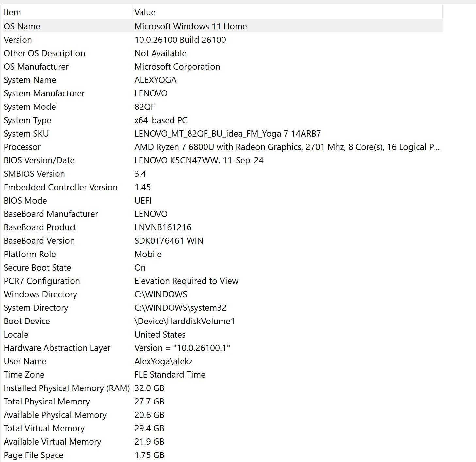The height and width of the screenshot is (462, 476).
Task: Click the 3.4 SMBIOS value
Action: click(140, 173)
